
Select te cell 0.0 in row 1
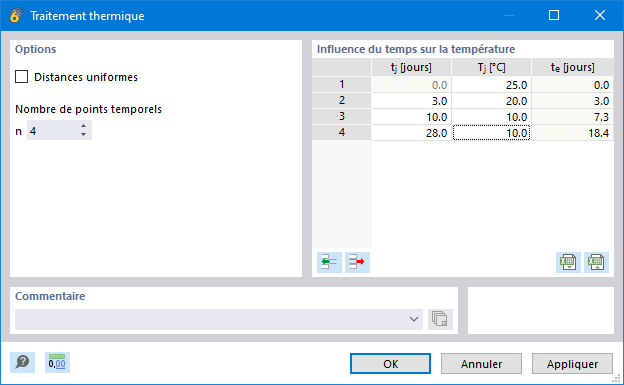[x=573, y=85]
